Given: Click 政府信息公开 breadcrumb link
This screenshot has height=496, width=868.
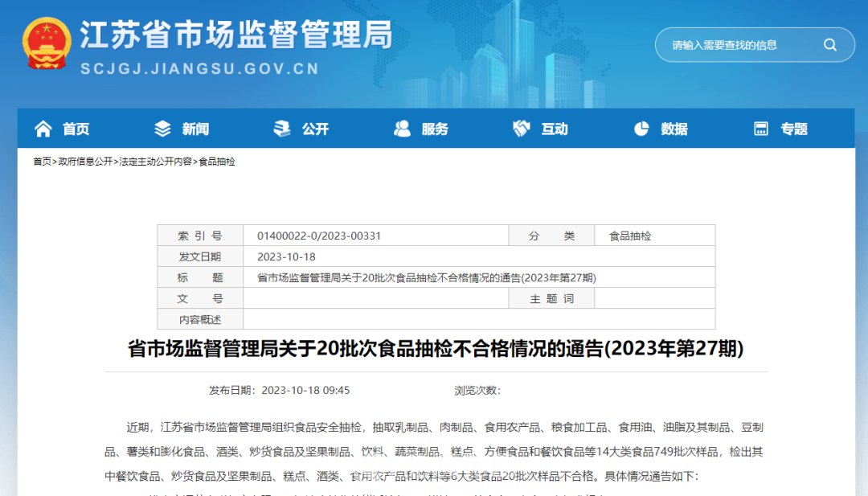Looking at the screenshot, I should coord(85,162).
